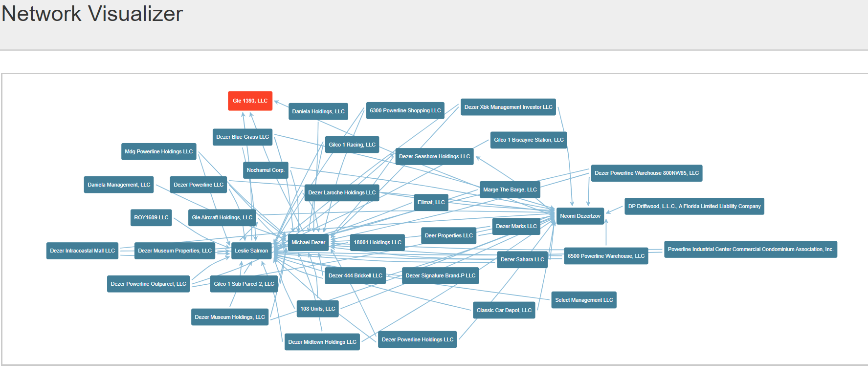Select the Leslie Salmon node
This screenshot has width=868, height=379.
click(x=251, y=251)
